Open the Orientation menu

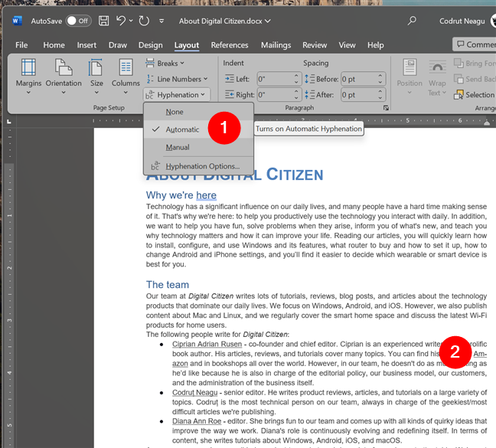64,77
